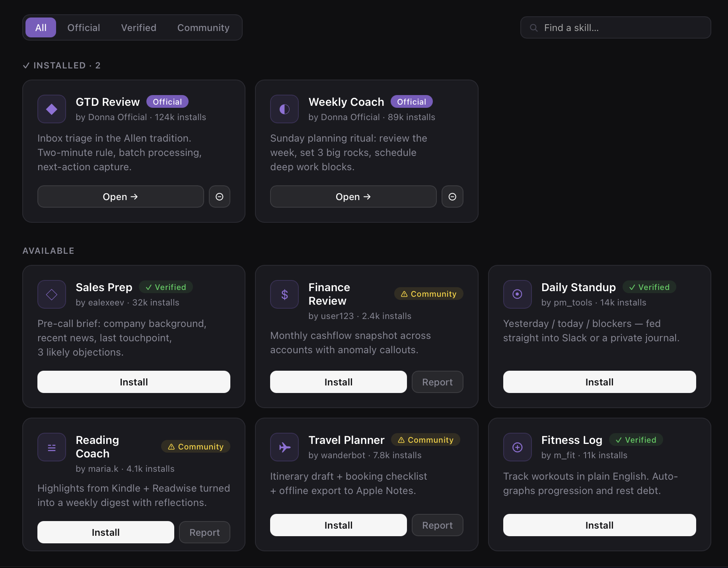Click the Travel Planner airplane icon
This screenshot has height=568, width=728.
(x=284, y=447)
